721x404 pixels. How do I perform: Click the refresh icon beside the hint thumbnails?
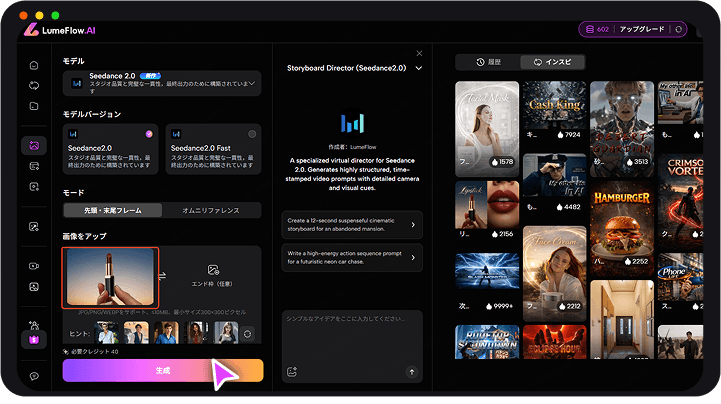248,333
